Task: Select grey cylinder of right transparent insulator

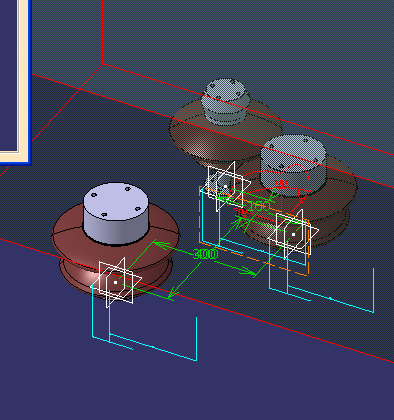Action: coord(293,163)
